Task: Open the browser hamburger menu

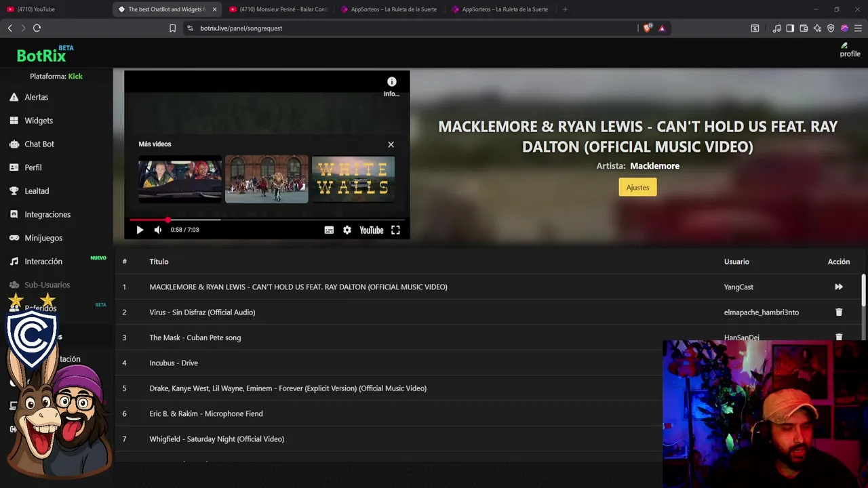Action: click(858, 28)
